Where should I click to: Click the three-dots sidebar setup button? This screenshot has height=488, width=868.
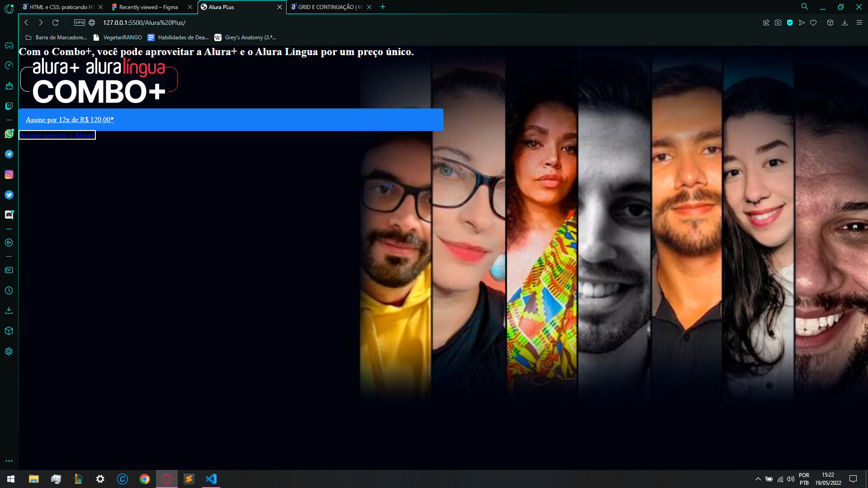tap(9, 461)
